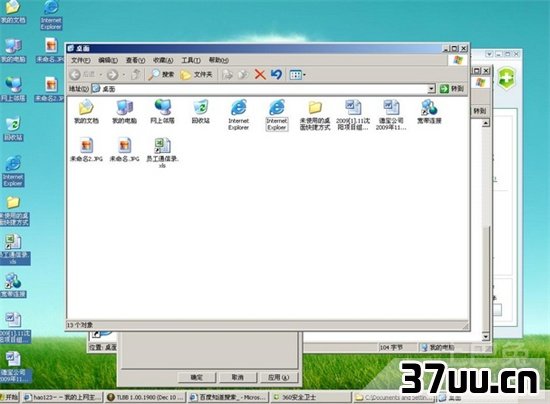Select 未使用的桌面快捷方式 folder on desktop wallpaper
The image size is (550, 404).
(14, 210)
